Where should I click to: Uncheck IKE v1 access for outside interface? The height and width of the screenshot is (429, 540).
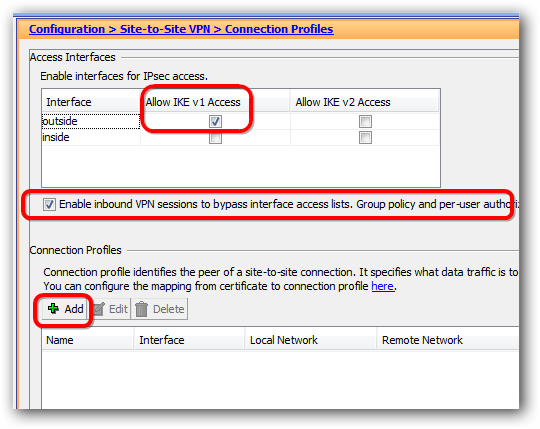215,121
